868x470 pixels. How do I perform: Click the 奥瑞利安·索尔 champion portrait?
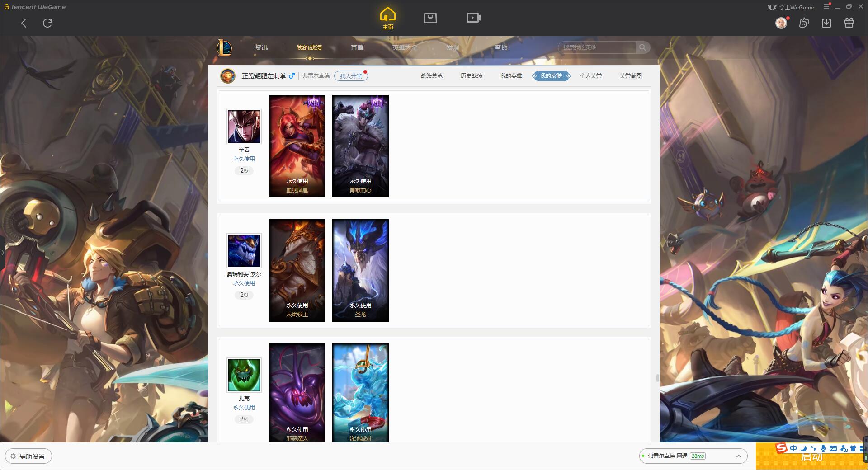pyautogui.click(x=244, y=251)
